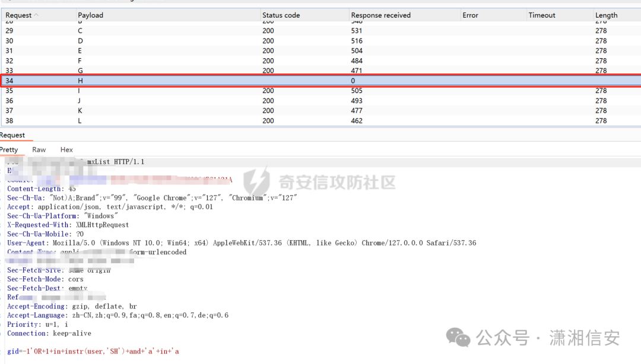
Task: Click response time 531 in row 29
Action: [357, 31]
